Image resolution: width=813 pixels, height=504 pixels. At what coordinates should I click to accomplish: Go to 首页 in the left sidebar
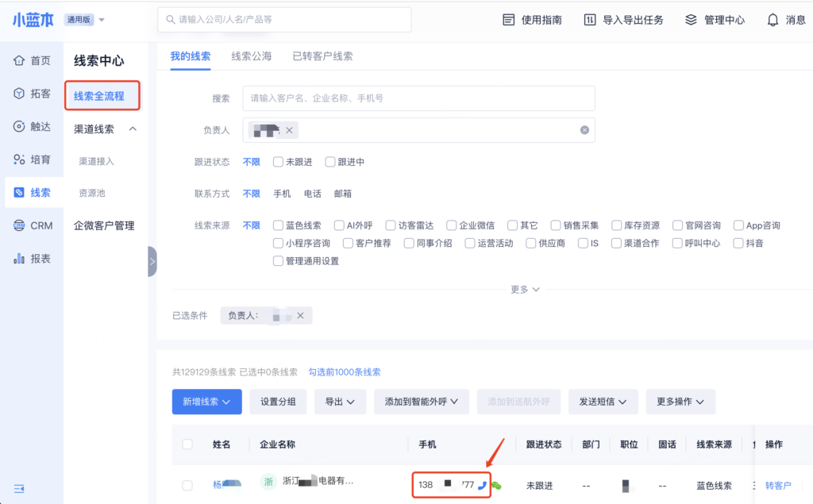(32, 60)
